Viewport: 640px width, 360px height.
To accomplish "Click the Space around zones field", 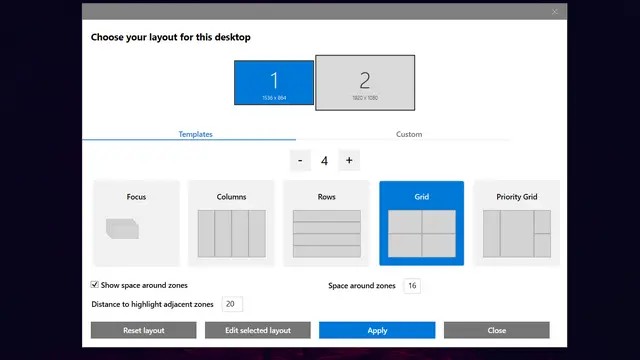I will 412,286.
